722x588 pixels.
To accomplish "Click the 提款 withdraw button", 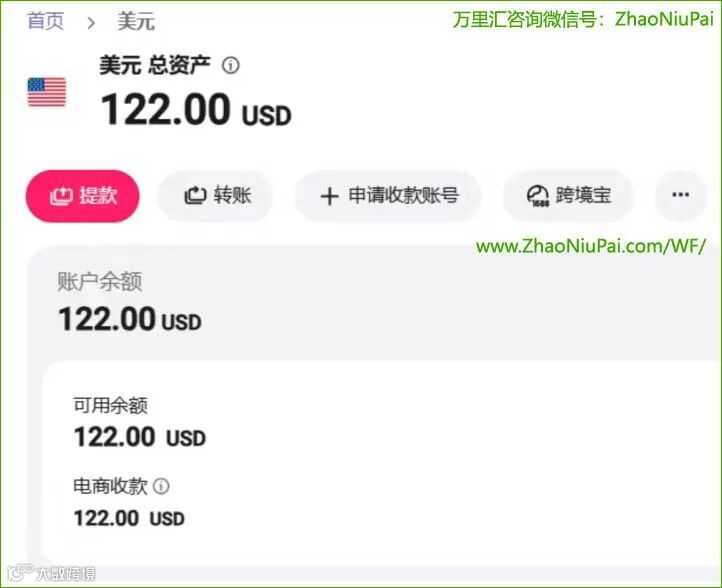I will (x=82, y=196).
